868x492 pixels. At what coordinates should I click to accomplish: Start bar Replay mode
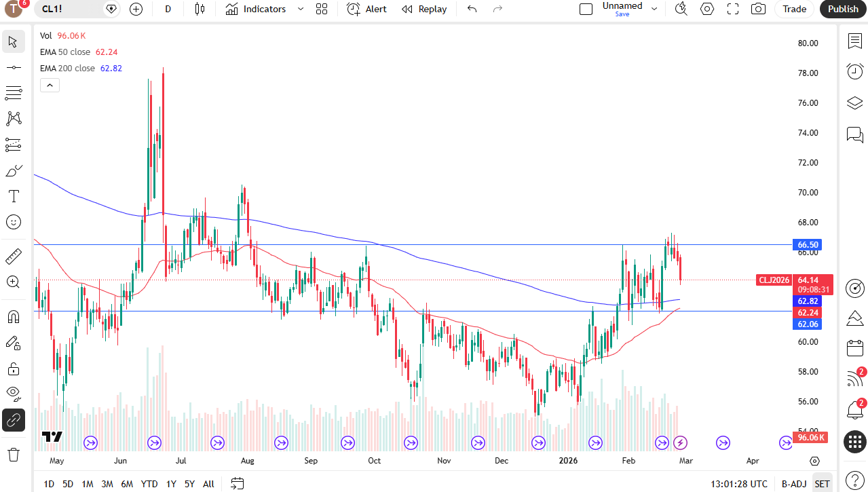(x=424, y=9)
